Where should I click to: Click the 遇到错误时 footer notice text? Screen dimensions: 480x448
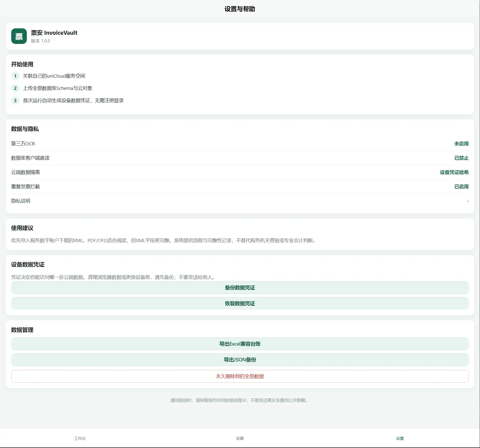pos(240,400)
